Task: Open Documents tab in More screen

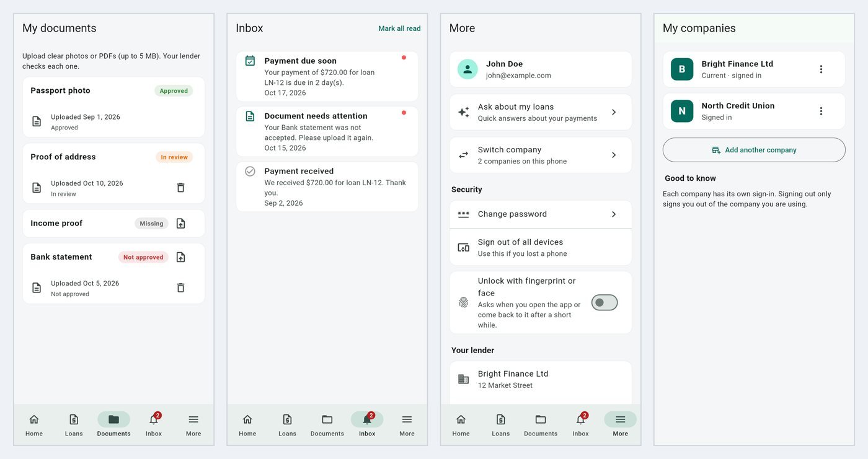Action: click(541, 425)
